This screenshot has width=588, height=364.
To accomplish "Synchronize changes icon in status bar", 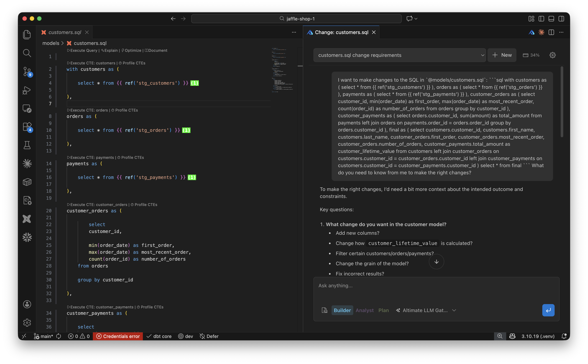I will [x=58, y=336].
